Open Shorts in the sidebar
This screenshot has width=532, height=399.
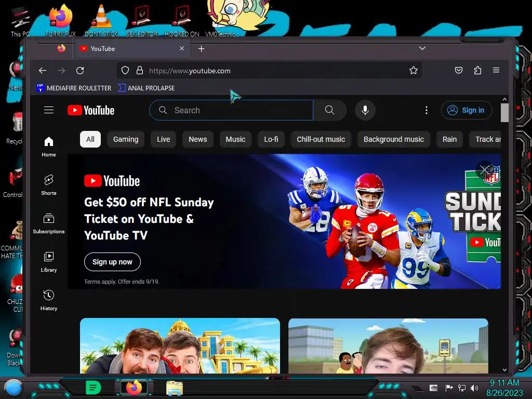point(49,185)
